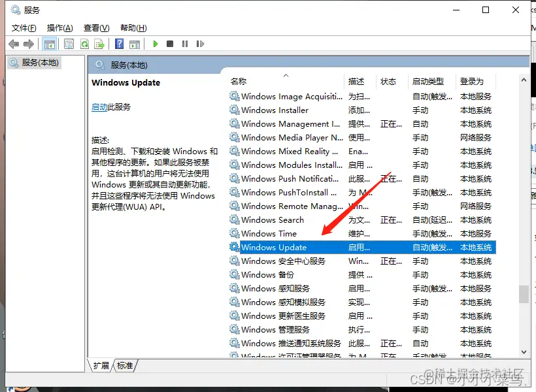Maximize the 服务 window
The width and height of the screenshot is (536, 392).
[x=486, y=10]
